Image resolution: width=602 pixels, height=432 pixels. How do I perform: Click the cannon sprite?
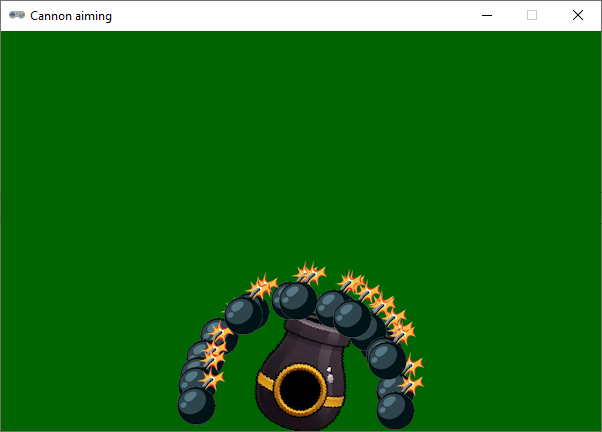[x=301, y=373]
